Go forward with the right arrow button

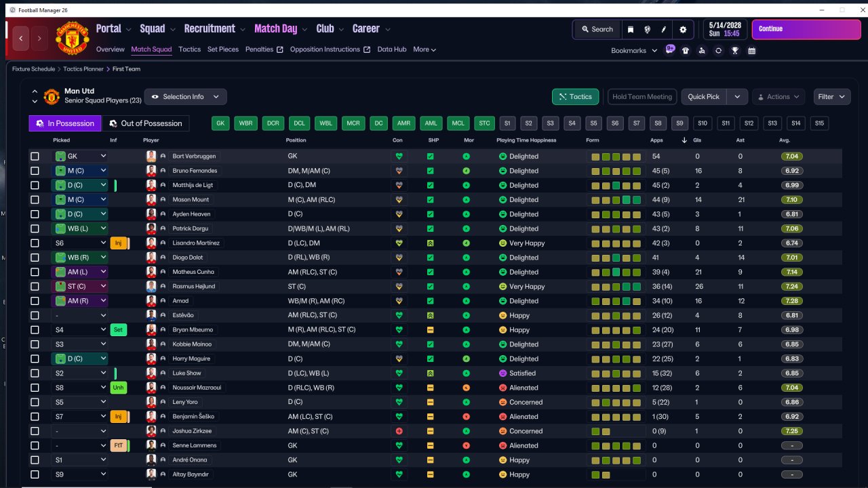40,39
